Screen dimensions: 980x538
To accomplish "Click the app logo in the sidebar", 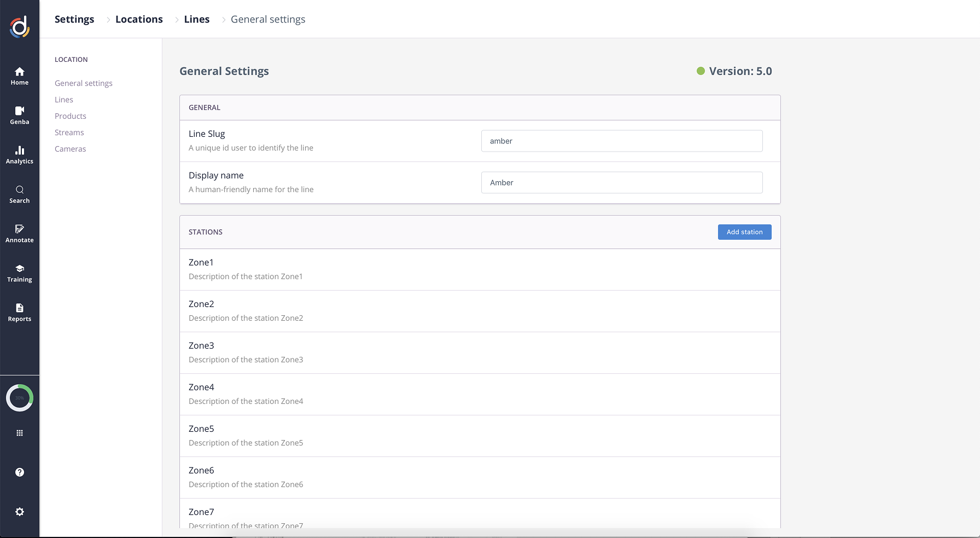I will coord(20,27).
